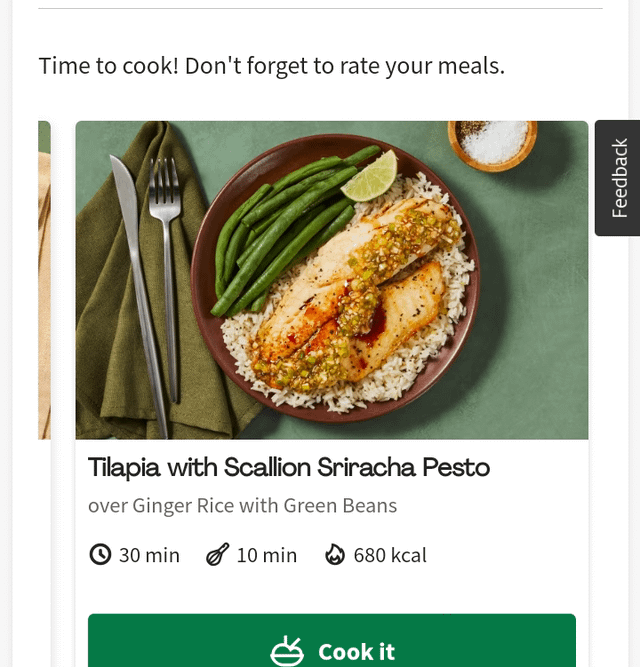Click the "680 kcal" calories label
The height and width of the screenshot is (667, 640).
click(x=390, y=555)
